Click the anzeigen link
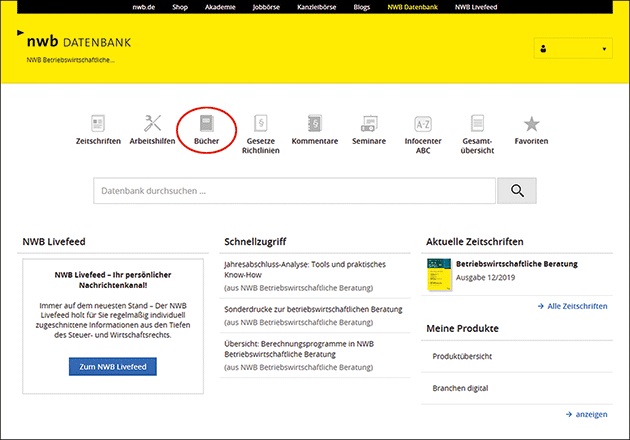 click(586, 413)
